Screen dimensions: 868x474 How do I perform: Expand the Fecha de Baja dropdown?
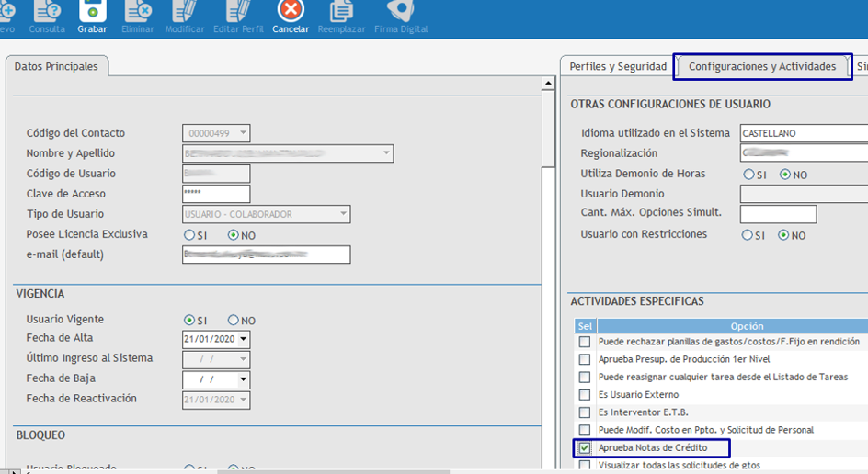(x=244, y=380)
